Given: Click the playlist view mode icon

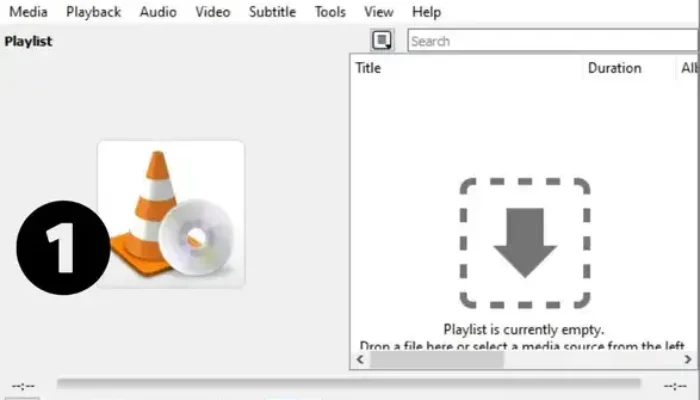Looking at the screenshot, I should (x=381, y=41).
